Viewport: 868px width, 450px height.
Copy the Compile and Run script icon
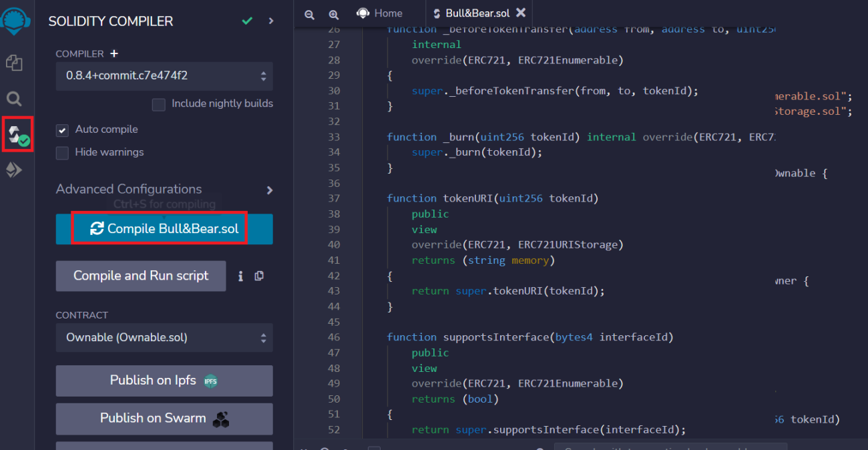tap(259, 276)
